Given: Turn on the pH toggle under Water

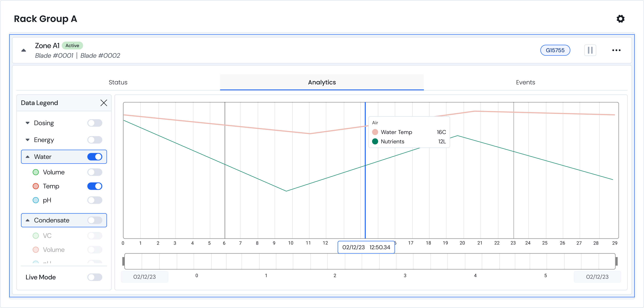Looking at the screenshot, I should pyautogui.click(x=95, y=200).
